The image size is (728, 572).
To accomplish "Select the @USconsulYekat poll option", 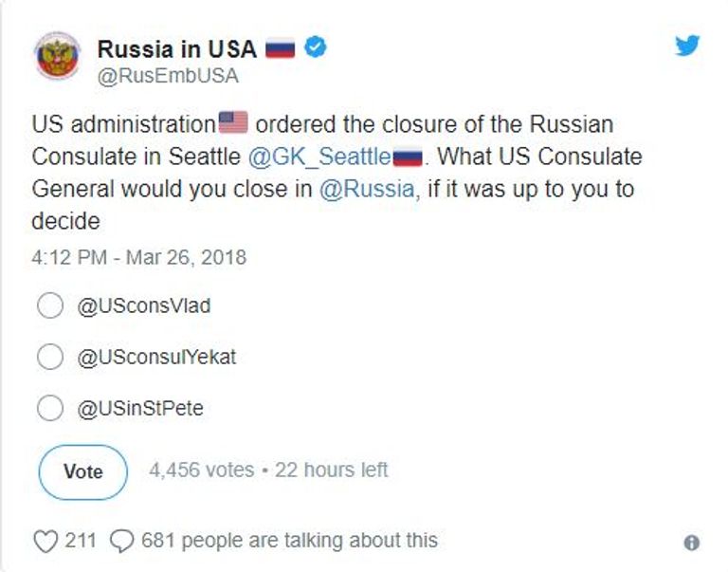I will point(49,357).
